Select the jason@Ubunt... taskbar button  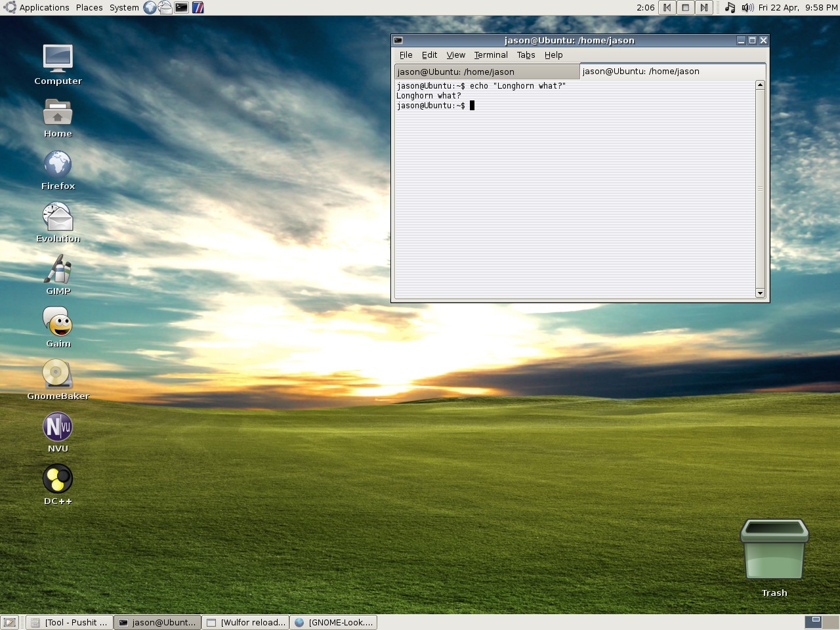point(157,623)
